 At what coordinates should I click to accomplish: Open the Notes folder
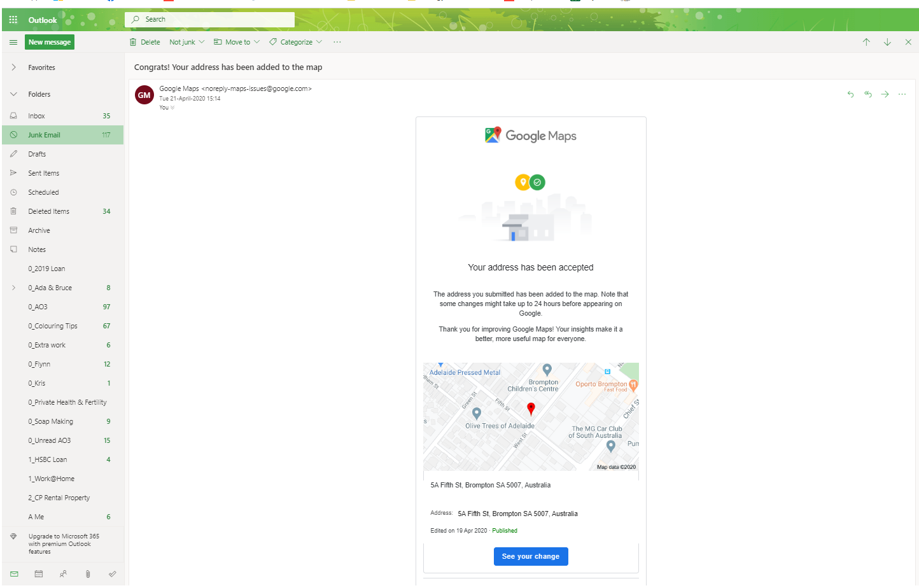coord(63,249)
